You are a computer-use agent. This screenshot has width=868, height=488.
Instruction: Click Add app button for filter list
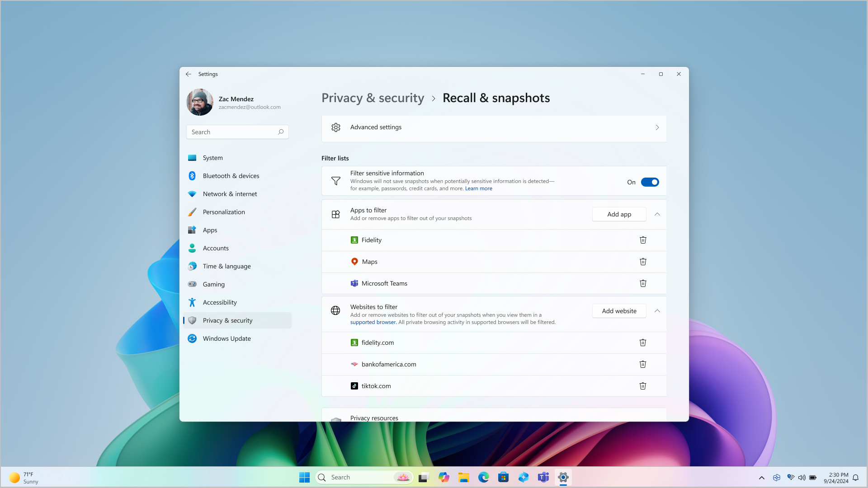[619, 213]
